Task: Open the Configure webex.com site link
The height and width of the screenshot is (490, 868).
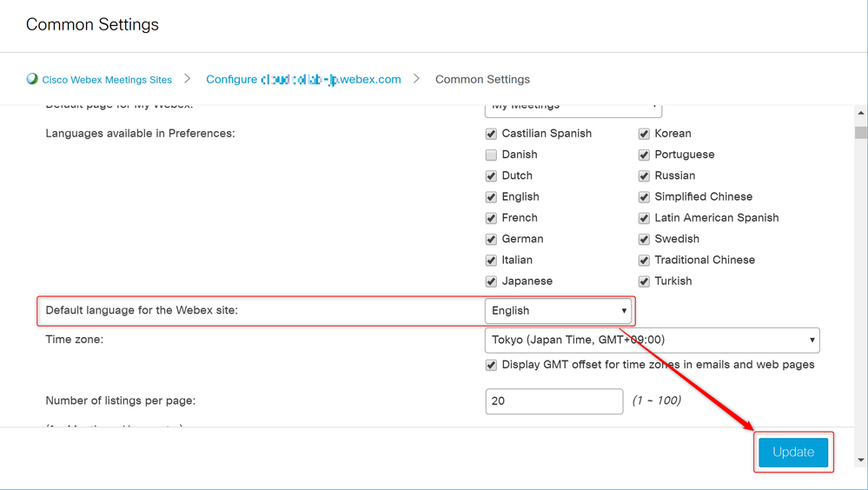Action: 303,79
